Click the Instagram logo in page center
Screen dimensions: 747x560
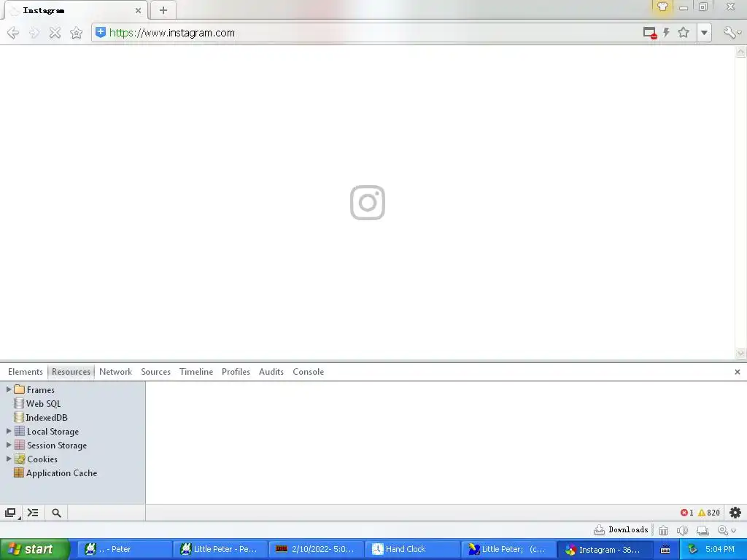click(368, 203)
